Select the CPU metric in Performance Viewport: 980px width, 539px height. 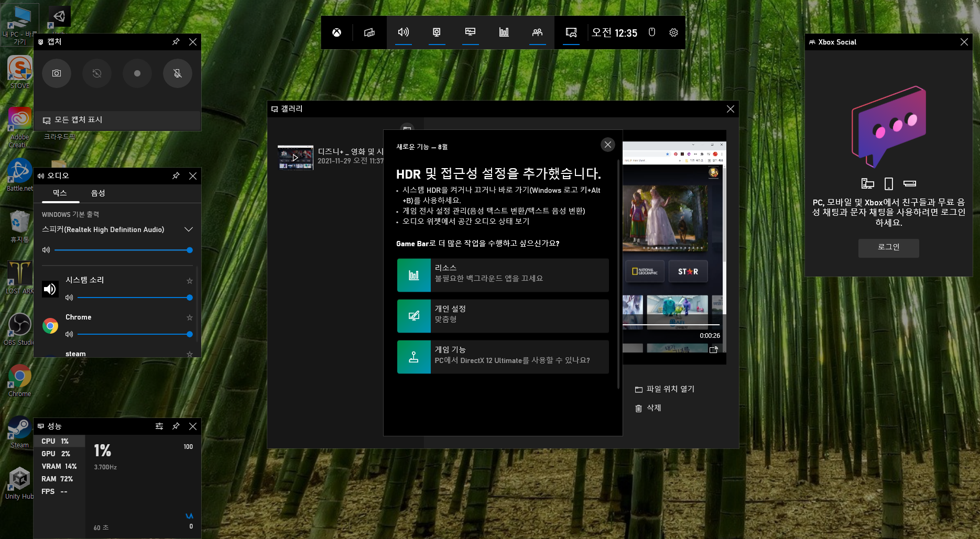[x=59, y=442]
